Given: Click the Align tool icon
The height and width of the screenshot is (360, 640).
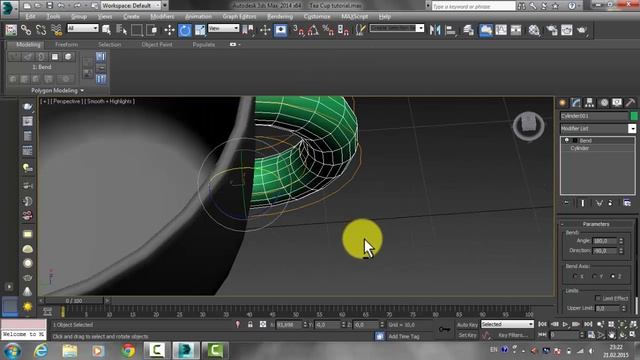Looking at the screenshot, I should pyautogui.click(x=450, y=30).
